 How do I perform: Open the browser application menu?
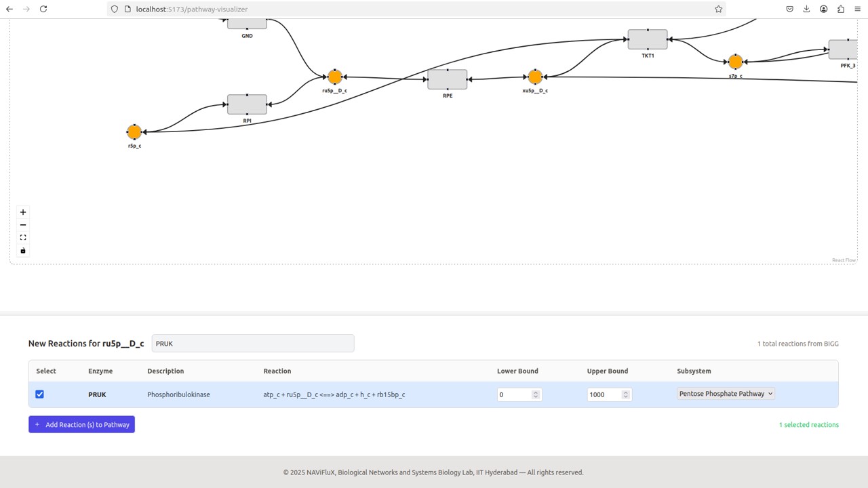857,9
